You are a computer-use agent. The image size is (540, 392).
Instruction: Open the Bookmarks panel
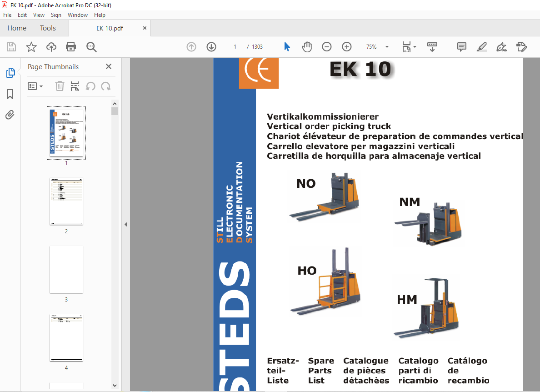(x=10, y=94)
